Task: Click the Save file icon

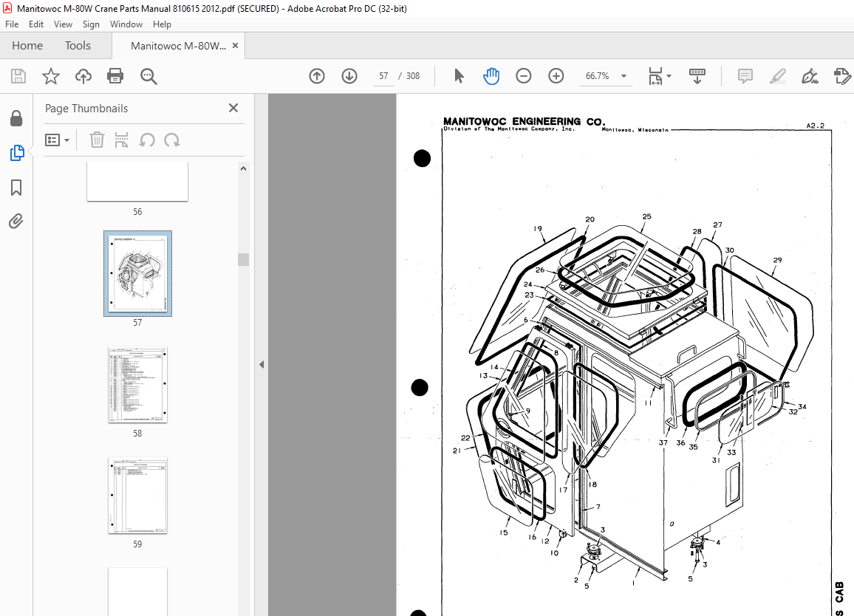Action: point(18,76)
